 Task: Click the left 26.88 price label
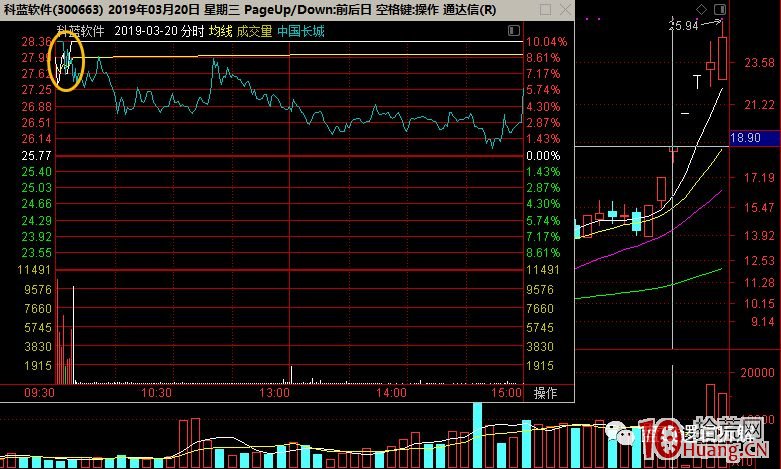point(36,107)
